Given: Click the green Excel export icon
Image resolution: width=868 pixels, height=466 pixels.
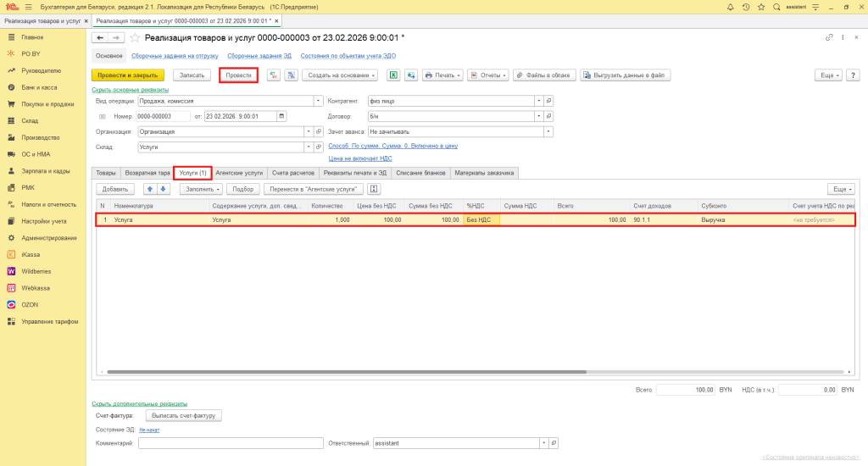Looking at the screenshot, I should [393, 75].
